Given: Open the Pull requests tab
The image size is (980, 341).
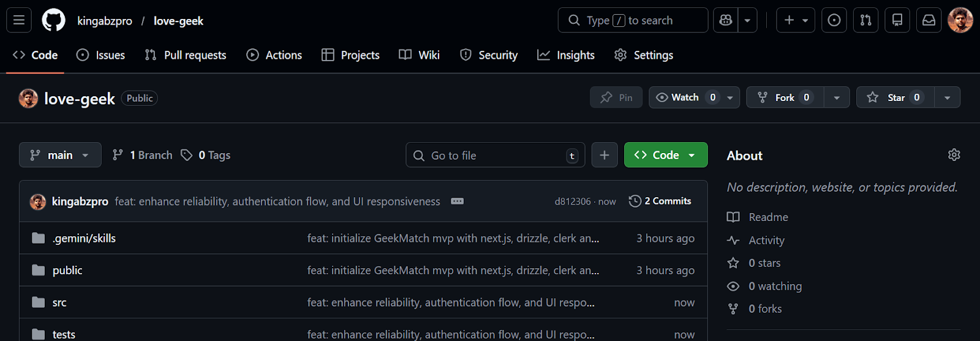Looking at the screenshot, I should pyautogui.click(x=186, y=55).
